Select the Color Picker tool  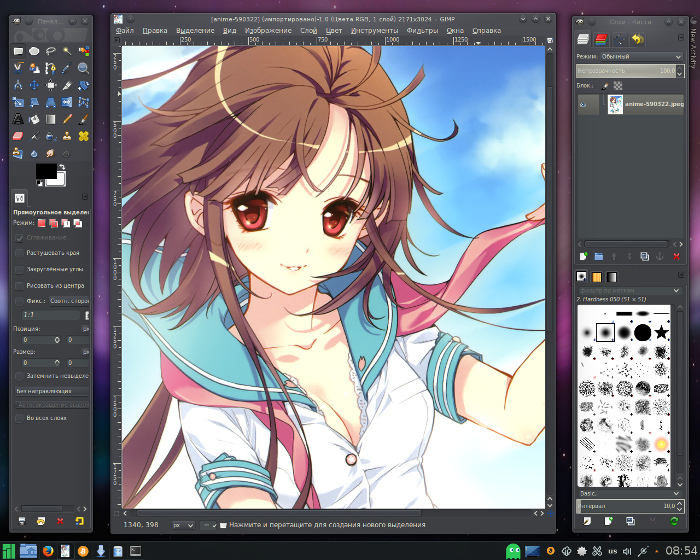67,68
